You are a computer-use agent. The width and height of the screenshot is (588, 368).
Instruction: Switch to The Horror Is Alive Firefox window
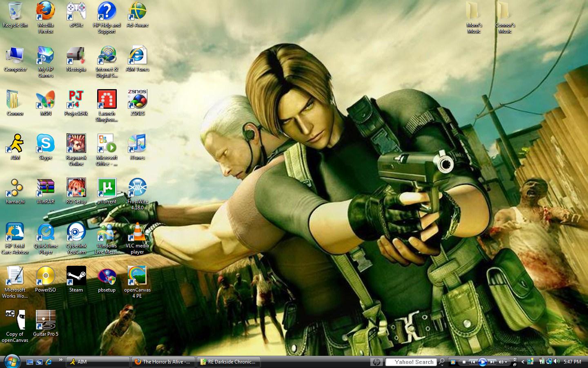point(163,362)
